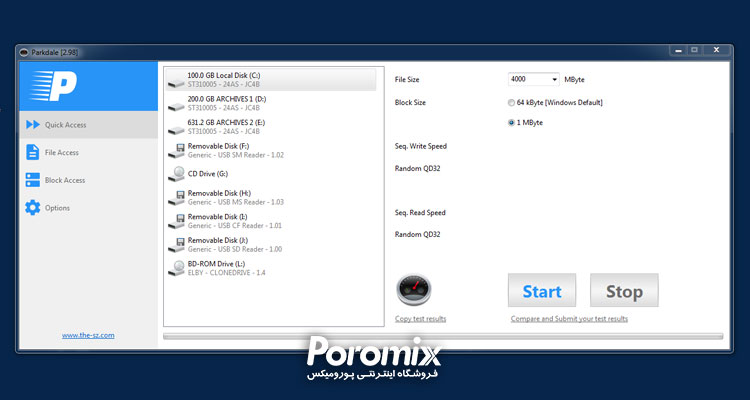Select 64 kByte Windows Default block size

512,103
